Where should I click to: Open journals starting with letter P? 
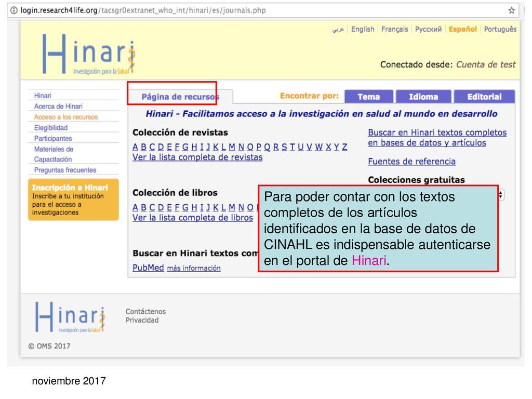pos(259,147)
